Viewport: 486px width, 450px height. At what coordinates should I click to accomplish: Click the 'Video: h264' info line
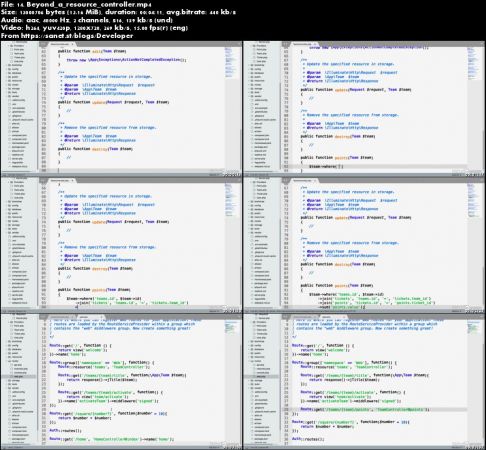[94, 28]
